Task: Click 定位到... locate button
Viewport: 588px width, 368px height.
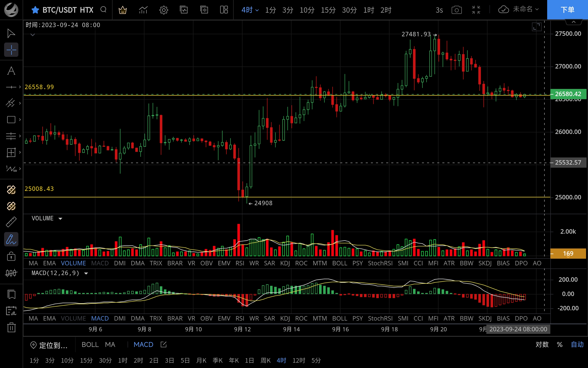Action: [x=49, y=345]
